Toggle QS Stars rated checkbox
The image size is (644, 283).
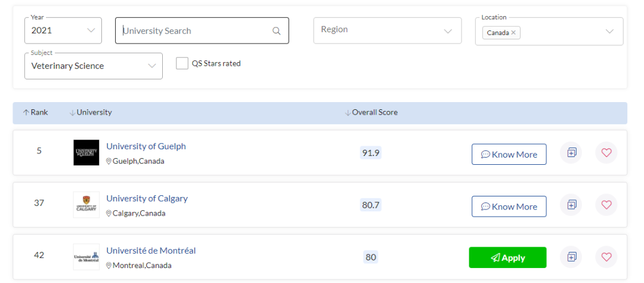tap(182, 63)
